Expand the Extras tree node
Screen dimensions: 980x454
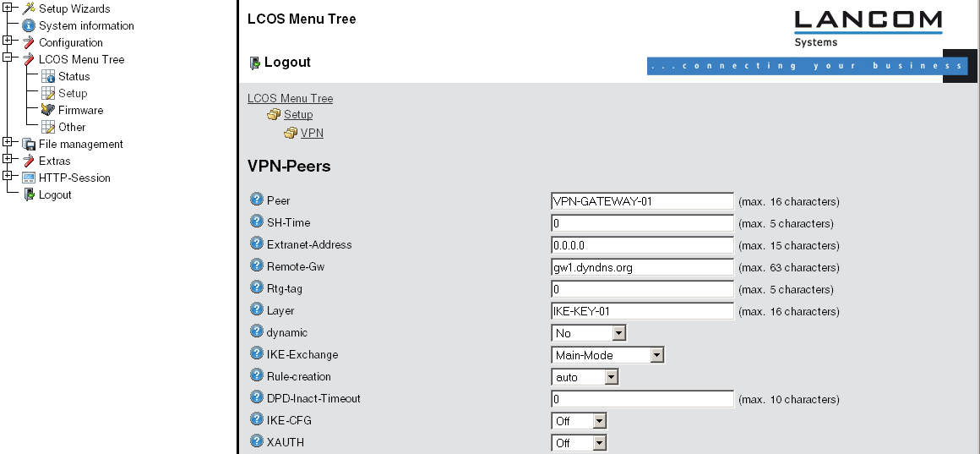pyautogui.click(x=7, y=159)
